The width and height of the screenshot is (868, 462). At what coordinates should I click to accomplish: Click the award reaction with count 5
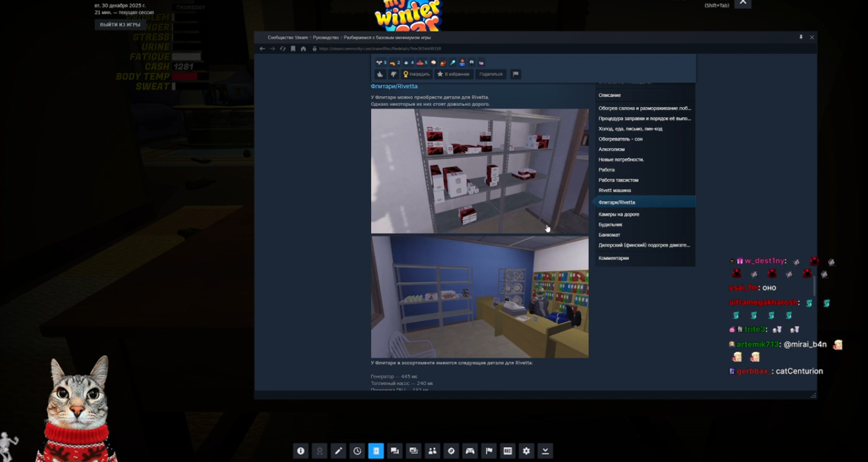tap(422, 63)
